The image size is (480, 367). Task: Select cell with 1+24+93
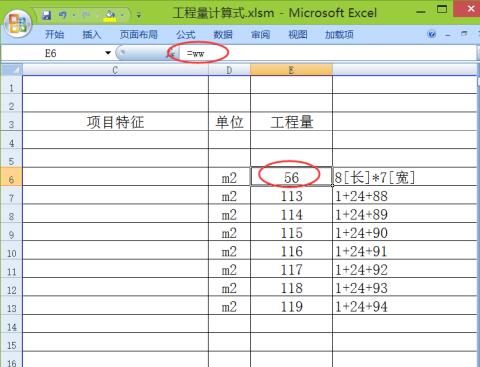tap(405, 287)
